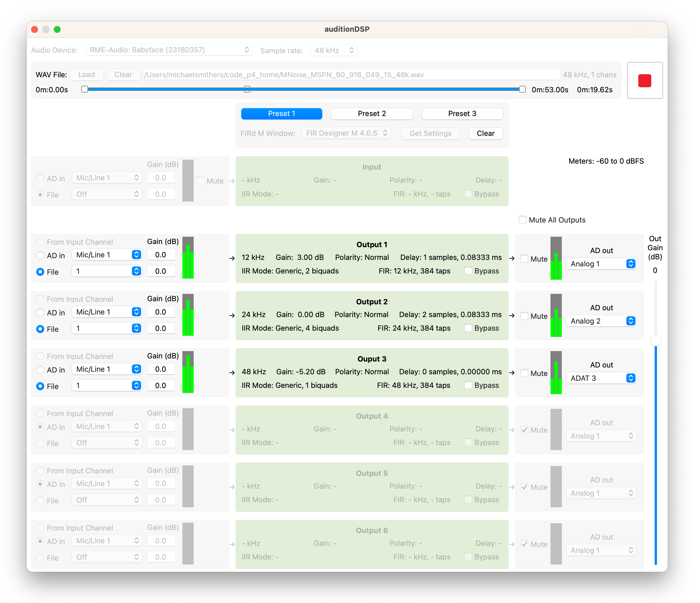Click the red stop playback button

tap(644, 81)
